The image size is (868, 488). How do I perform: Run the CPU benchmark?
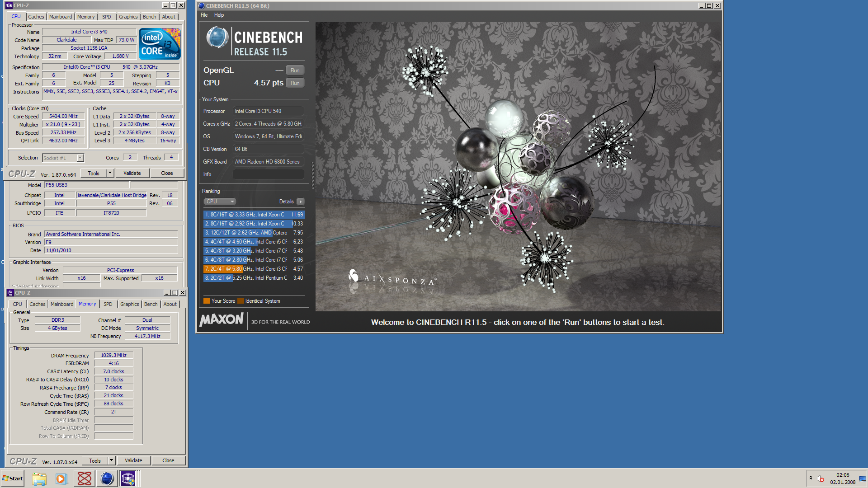point(295,83)
